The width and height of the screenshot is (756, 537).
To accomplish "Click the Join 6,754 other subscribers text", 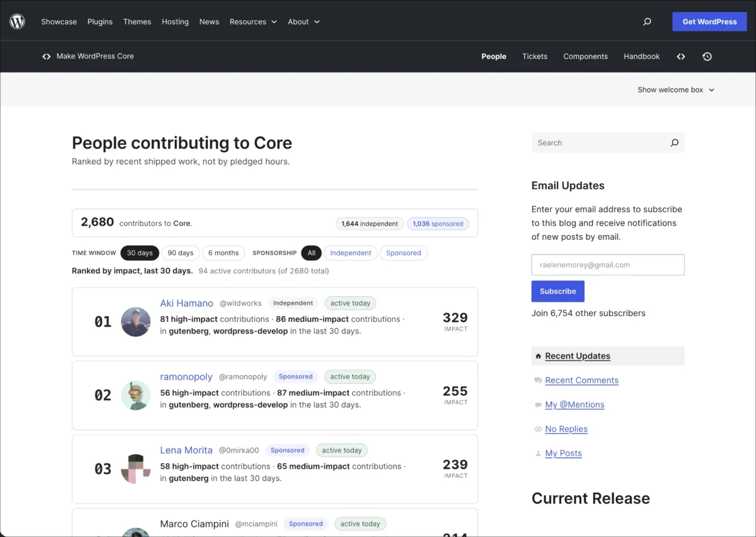I will coord(588,313).
